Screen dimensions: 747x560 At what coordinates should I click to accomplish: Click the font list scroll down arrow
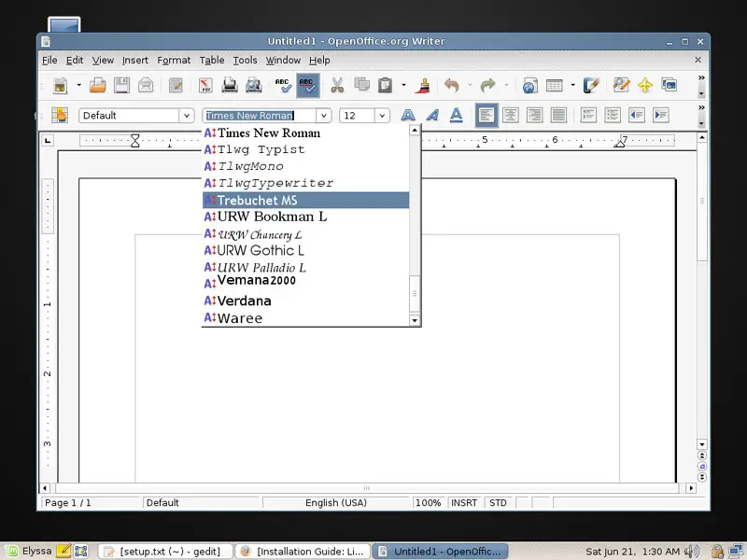click(415, 320)
